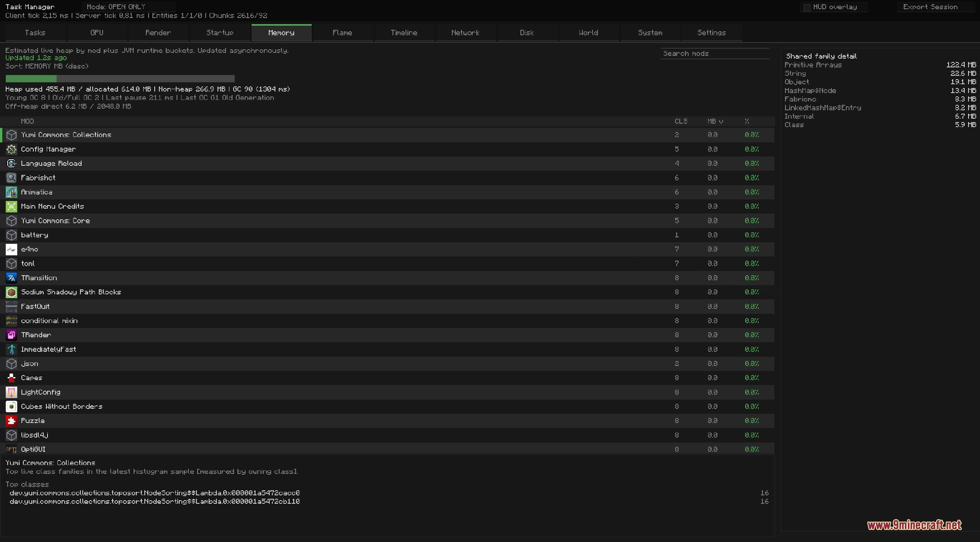980x542 pixels.
Task: Switch to the Tasks tab
Action: [x=35, y=33]
